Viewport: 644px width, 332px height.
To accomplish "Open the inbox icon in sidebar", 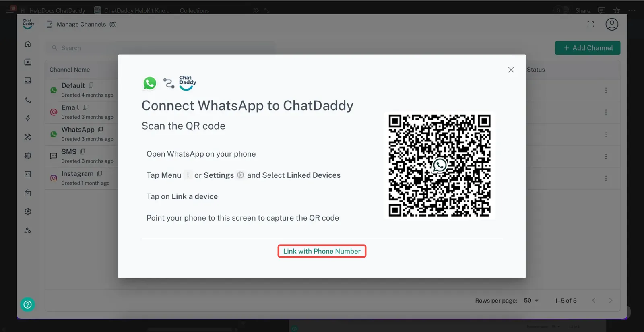I will click(28, 80).
